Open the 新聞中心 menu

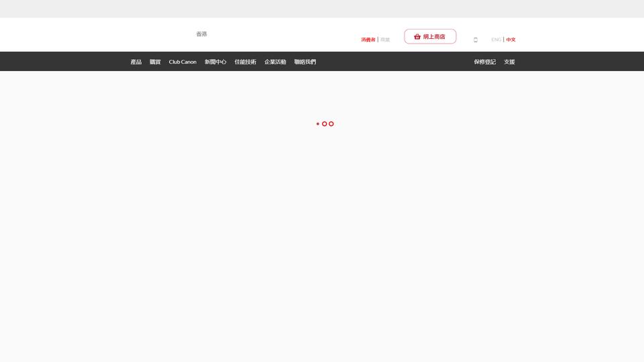[215, 62]
